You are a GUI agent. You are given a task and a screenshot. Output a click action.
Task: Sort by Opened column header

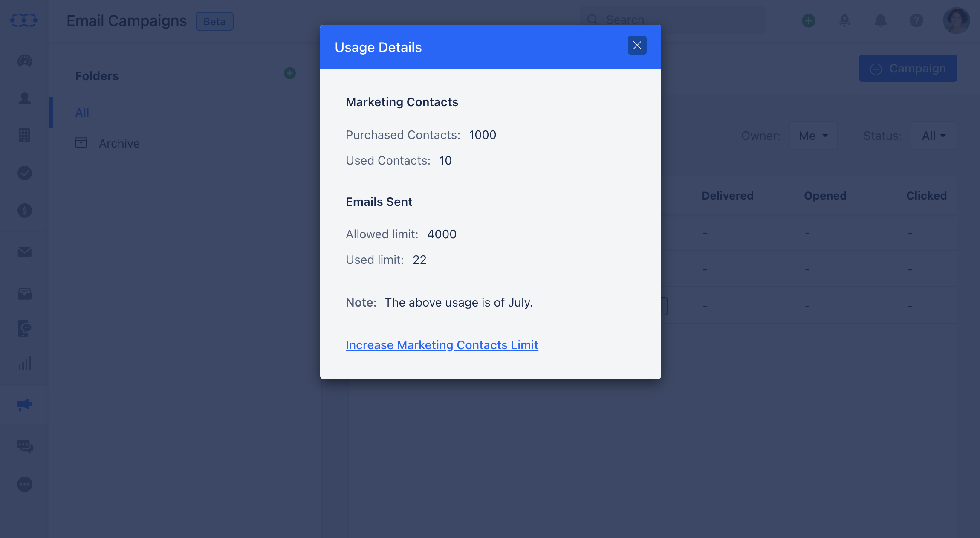coord(825,196)
